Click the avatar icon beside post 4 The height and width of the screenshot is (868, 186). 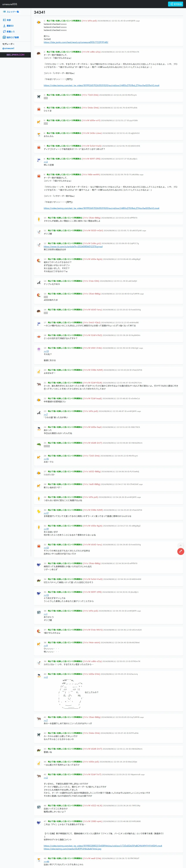(x=39, y=110)
